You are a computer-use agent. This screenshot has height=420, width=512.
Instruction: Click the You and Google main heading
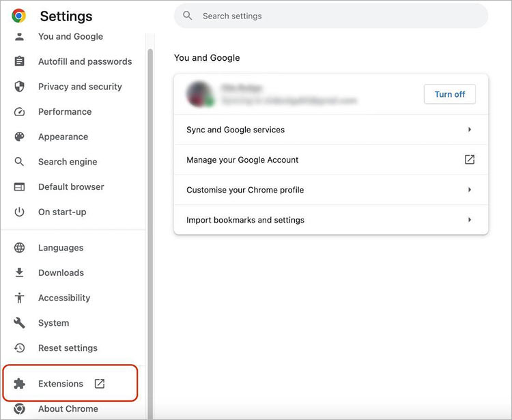pos(207,58)
